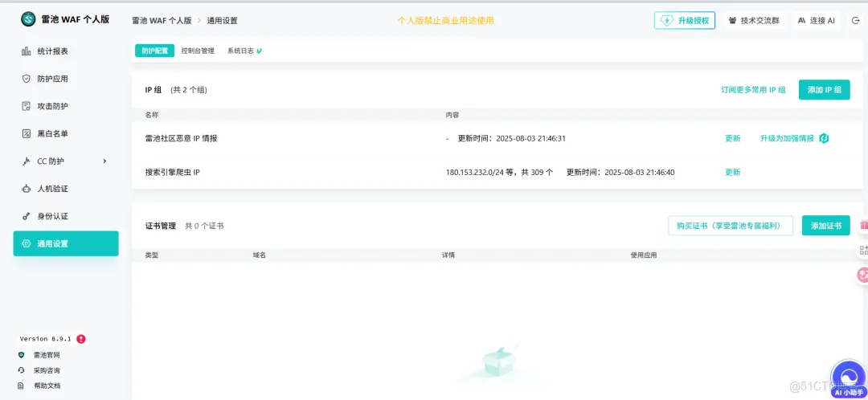Image resolution: width=868 pixels, height=400 pixels.
Task: Expand the CC 防护 submenu chevron
Action: tap(105, 161)
